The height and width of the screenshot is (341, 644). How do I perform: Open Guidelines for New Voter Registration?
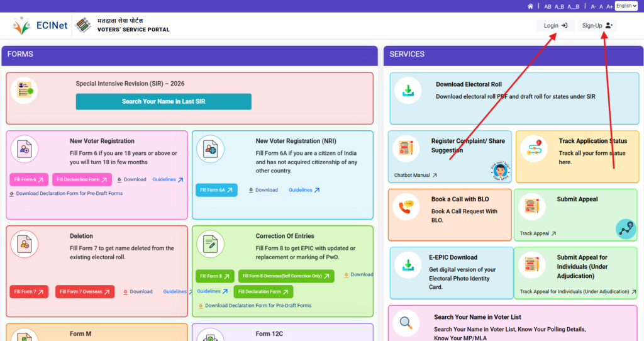click(x=167, y=179)
